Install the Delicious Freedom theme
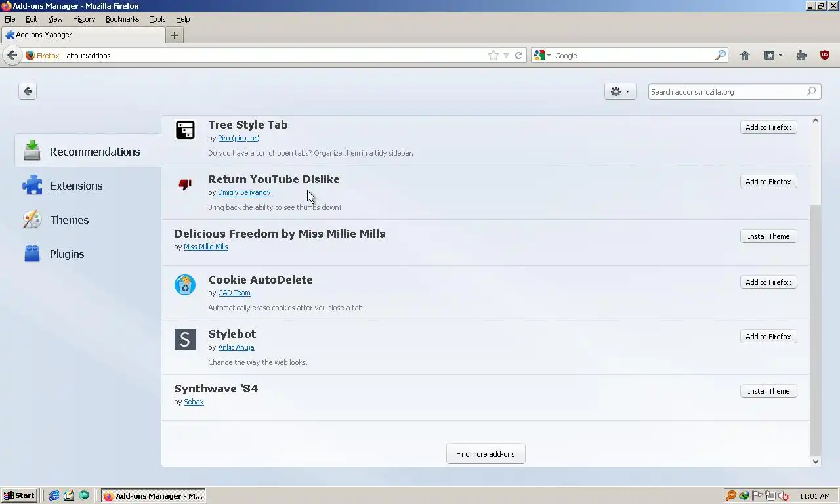840x504 pixels. 768,236
